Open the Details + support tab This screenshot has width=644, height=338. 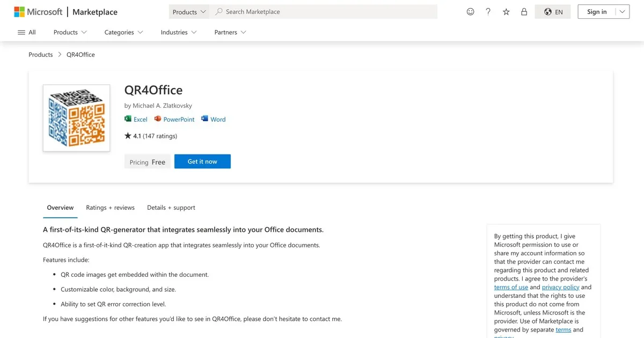tap(171, 208)
